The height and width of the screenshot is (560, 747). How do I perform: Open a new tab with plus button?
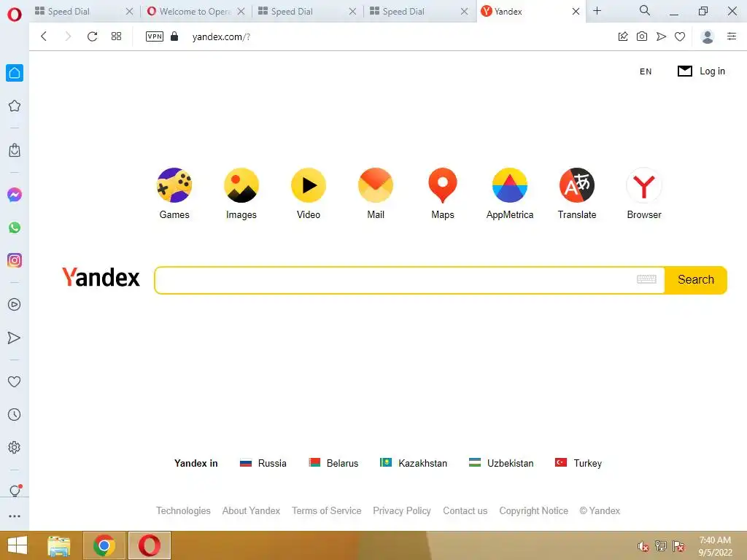[x=597, y=10]
